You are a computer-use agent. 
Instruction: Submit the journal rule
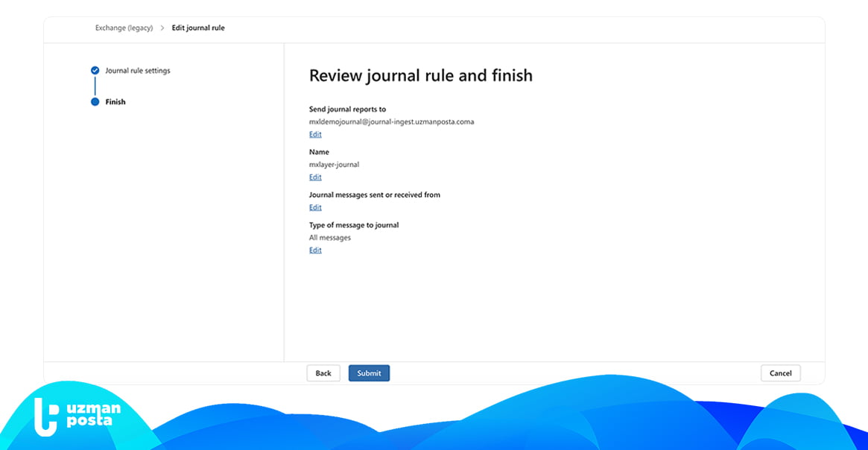(x=369, y=373)
